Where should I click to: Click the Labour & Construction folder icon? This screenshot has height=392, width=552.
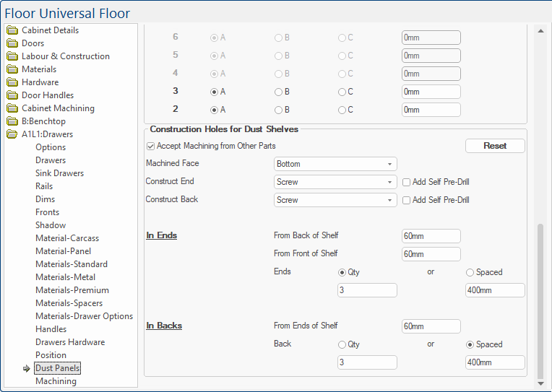coord(12,56)
